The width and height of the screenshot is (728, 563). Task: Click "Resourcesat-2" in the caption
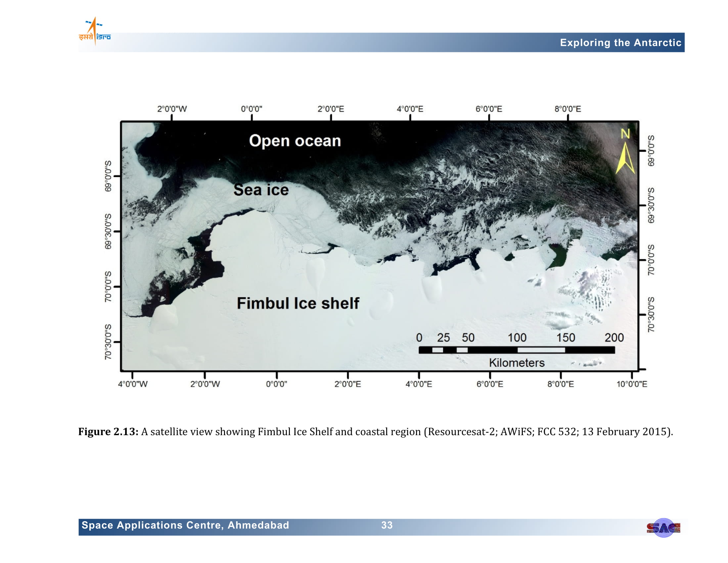pyautogui.click(x=461, y=432)
